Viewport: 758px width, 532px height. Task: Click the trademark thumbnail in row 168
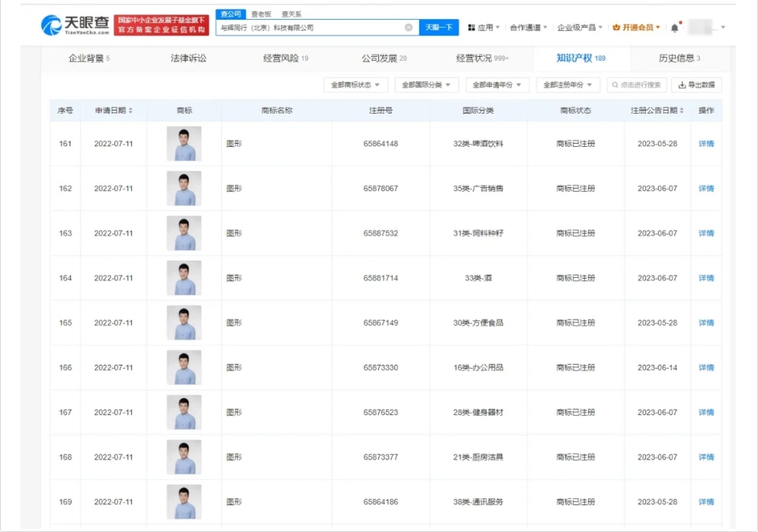point(184,457)
